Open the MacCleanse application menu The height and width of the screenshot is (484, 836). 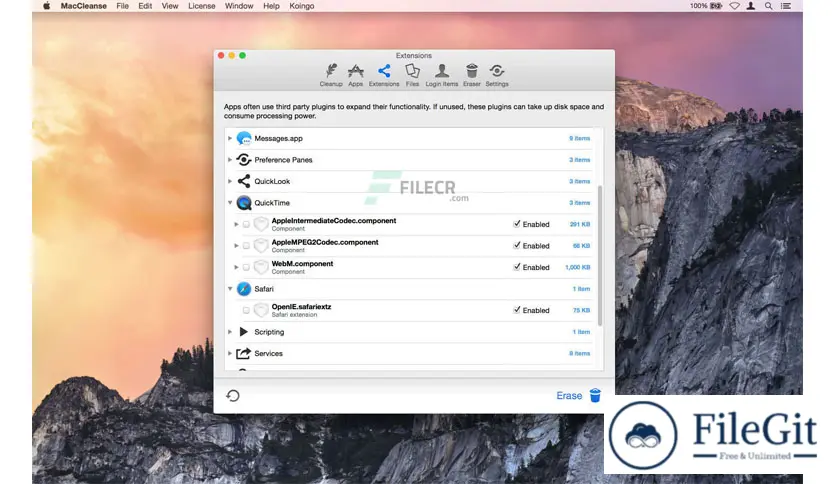click(84, 6)
